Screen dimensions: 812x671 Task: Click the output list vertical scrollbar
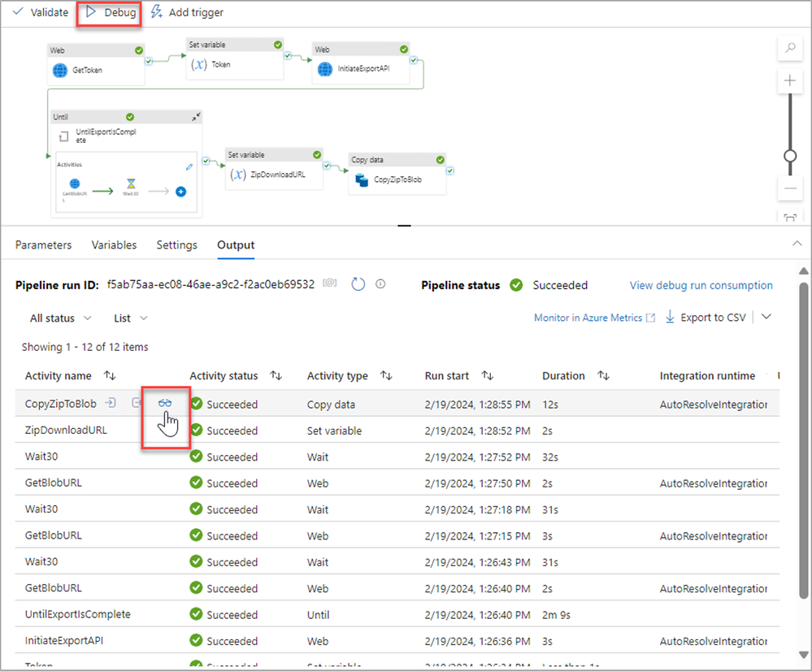pos(804,440)
